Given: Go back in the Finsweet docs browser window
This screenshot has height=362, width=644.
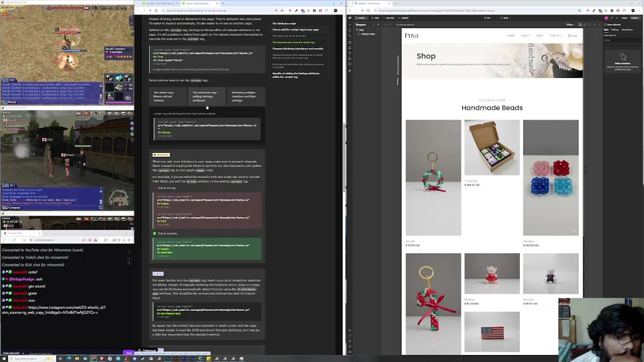Looking at the screenshot, I should click(x=138, y=11).
